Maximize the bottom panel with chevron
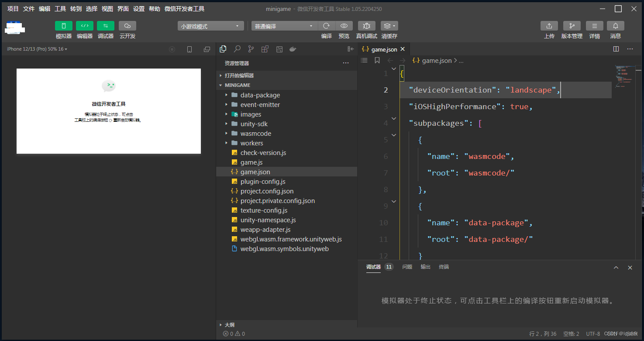Viewport: 644px width, 341px height. click(616, 268)
